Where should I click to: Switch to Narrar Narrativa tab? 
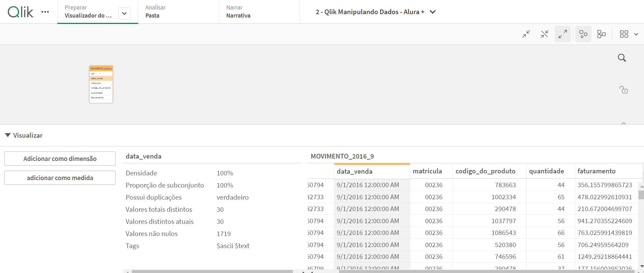259,12
